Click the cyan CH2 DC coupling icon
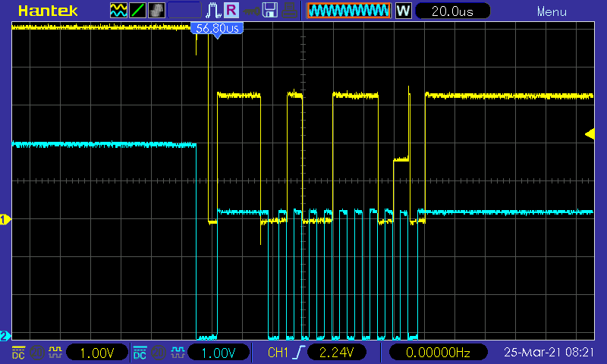The image size is (607, 364). coord(140,353)
